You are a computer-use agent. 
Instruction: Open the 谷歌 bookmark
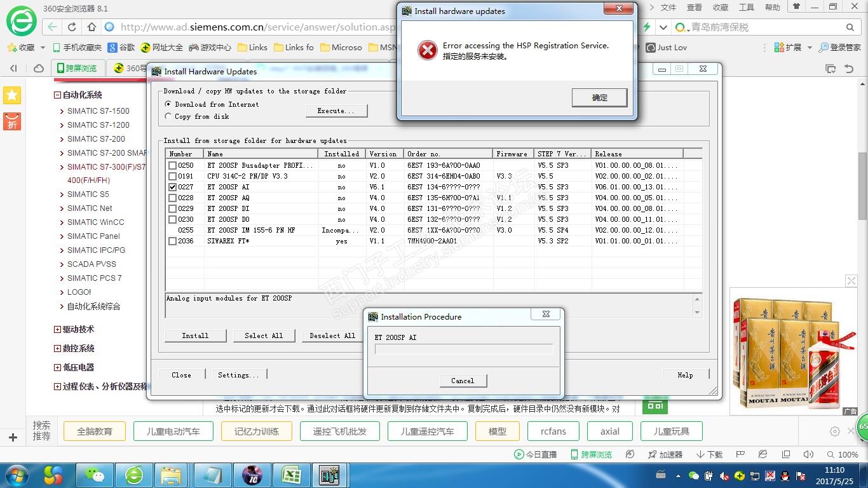click(x=121, y=48)
